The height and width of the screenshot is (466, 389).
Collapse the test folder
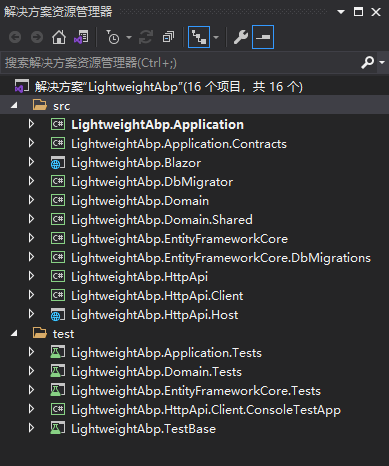[14, 333]
